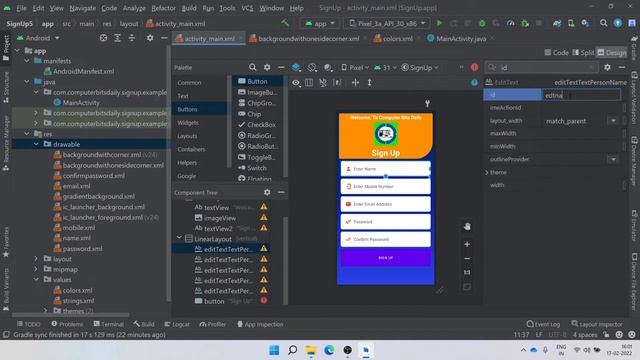
Task: Open the app run configuration dropdown
Action: (x=320, y=23)
